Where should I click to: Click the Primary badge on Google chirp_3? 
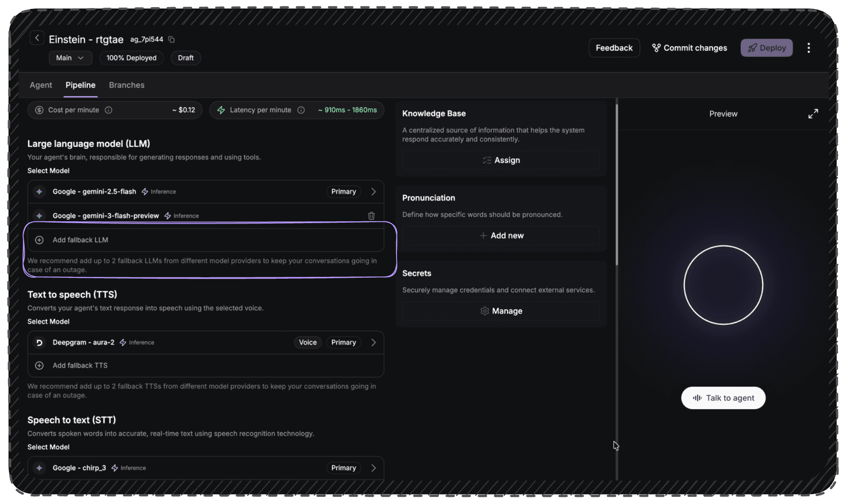(344, 468)
